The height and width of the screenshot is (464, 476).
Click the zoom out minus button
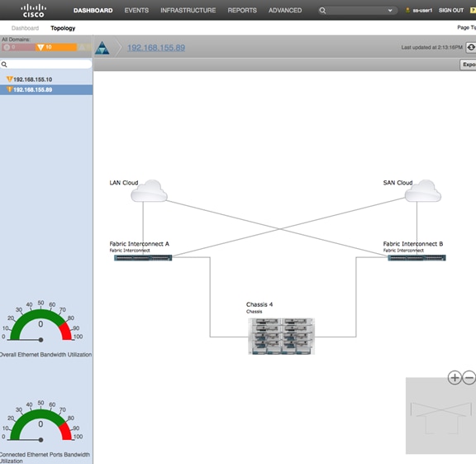(469, 378)
